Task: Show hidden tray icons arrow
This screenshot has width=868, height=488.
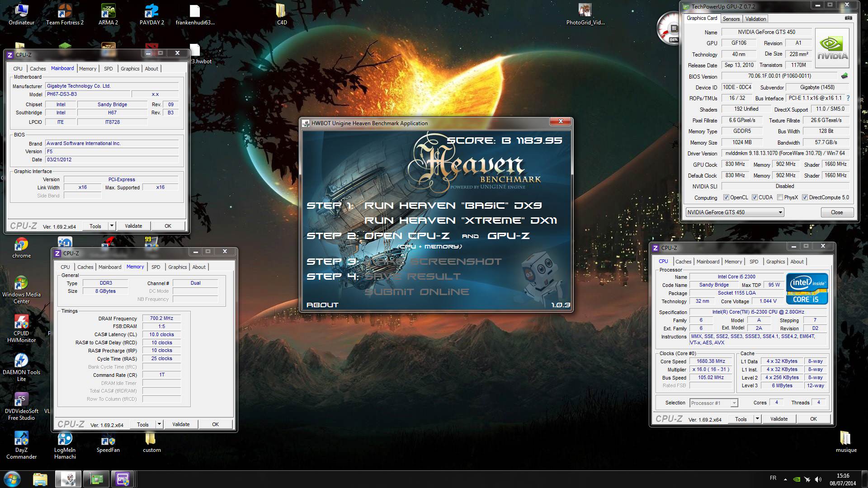Action: pos(785,479)
